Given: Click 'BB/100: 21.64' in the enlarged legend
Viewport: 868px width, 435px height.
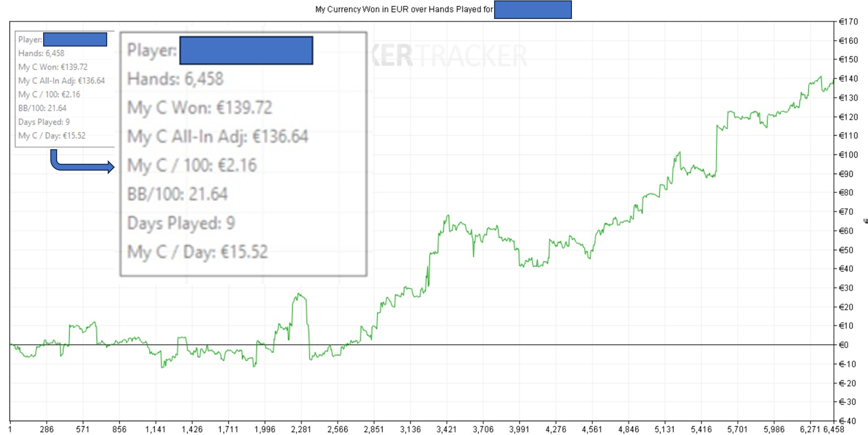Looking at the screenshot, I should coord(177,194).
